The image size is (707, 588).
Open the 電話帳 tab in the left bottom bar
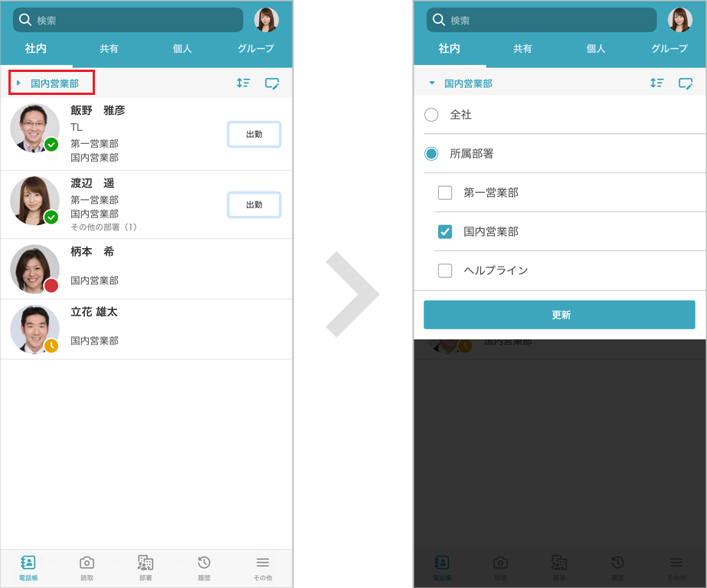pos(28,568)
